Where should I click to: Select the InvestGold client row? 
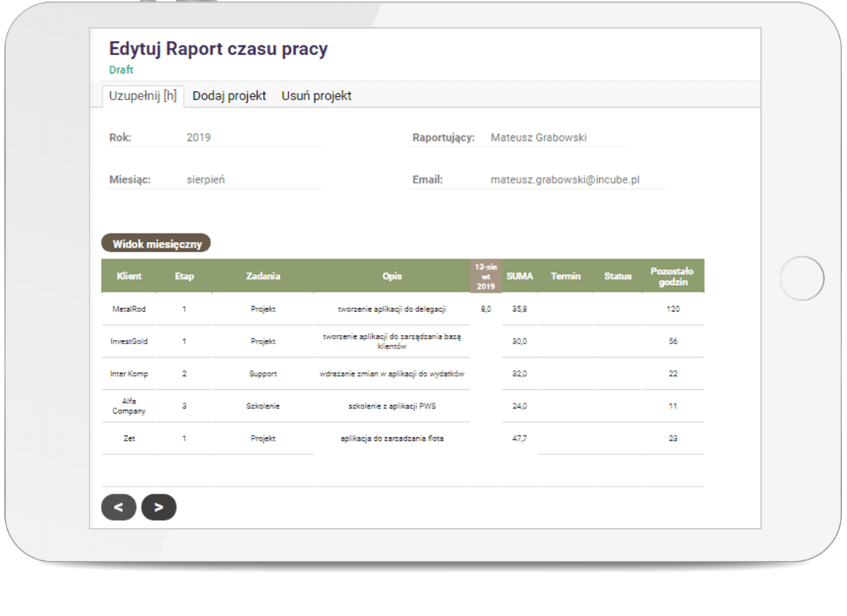tap(129, 341)
